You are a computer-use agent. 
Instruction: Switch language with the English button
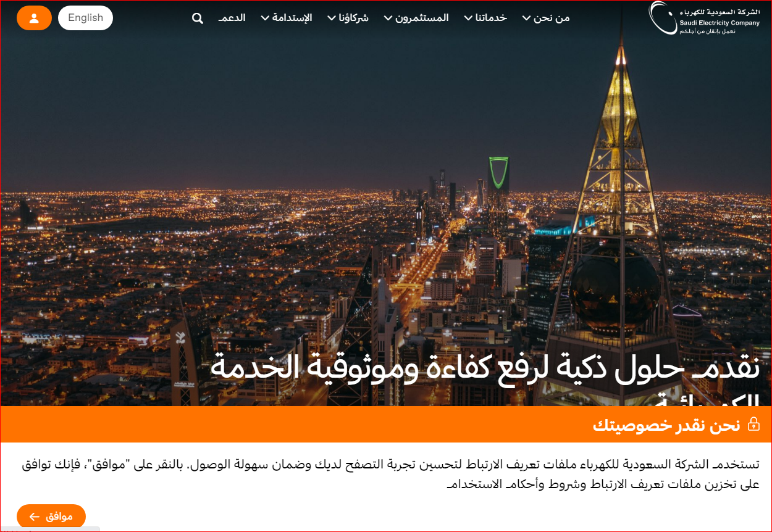[x=85, y=18]
